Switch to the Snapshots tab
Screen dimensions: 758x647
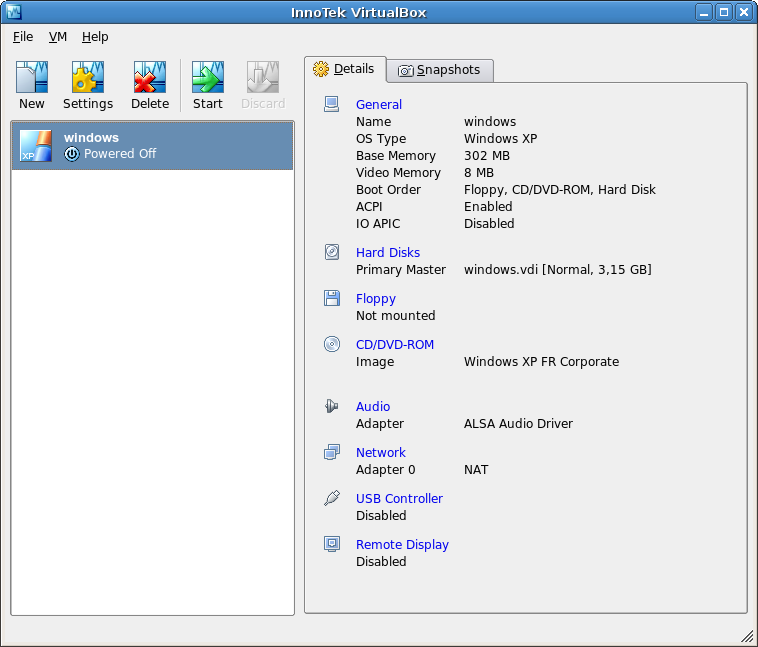pos(439,71)
